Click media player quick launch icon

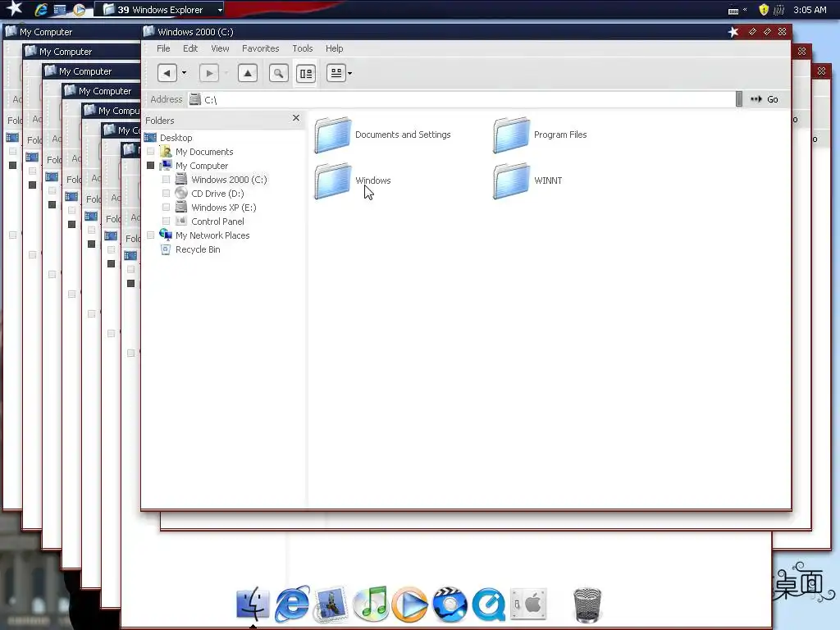pos(80,10)
